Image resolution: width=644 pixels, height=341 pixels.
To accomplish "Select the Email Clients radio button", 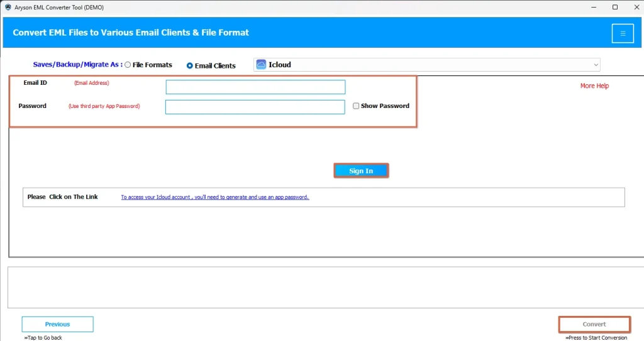I will [190, 65].
